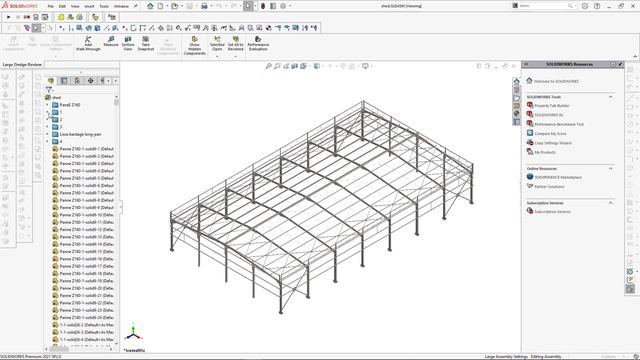Click the macro Record button

[27, 17]
